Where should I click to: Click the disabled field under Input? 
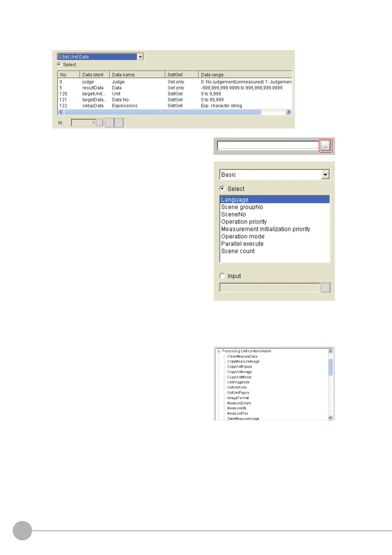pyautogui.click(x=270, y=287)
